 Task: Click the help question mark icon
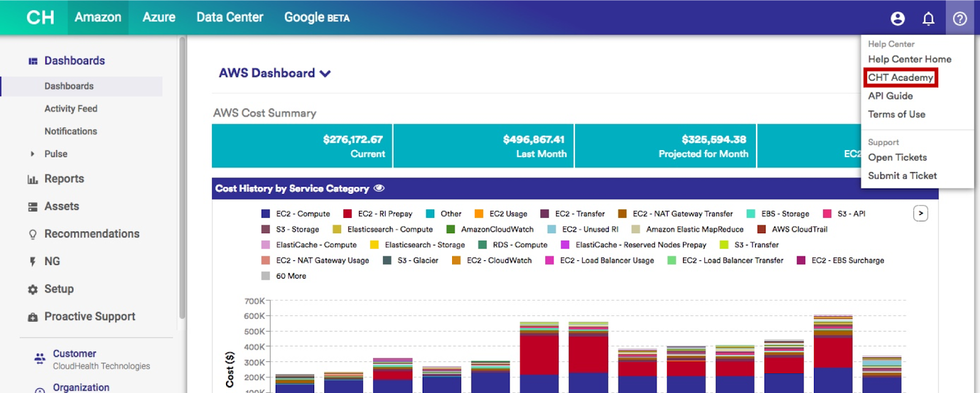(x=960, y=18)
